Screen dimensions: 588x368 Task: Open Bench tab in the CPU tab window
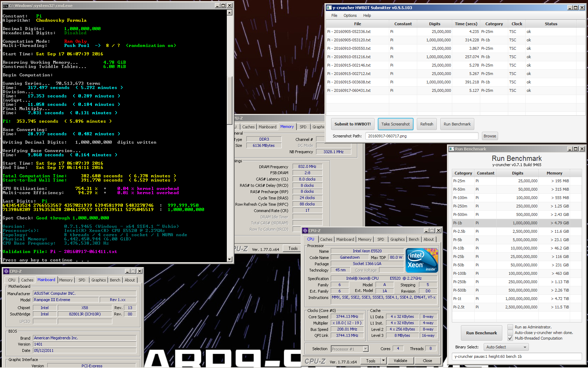tap(414, 239)
